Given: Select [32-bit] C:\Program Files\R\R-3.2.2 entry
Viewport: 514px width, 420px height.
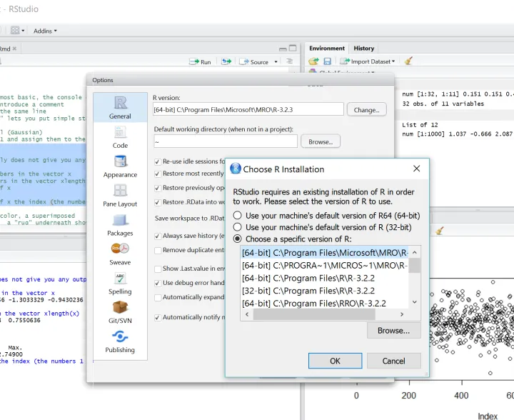Looking at the screenshot, I should (325, 291).
